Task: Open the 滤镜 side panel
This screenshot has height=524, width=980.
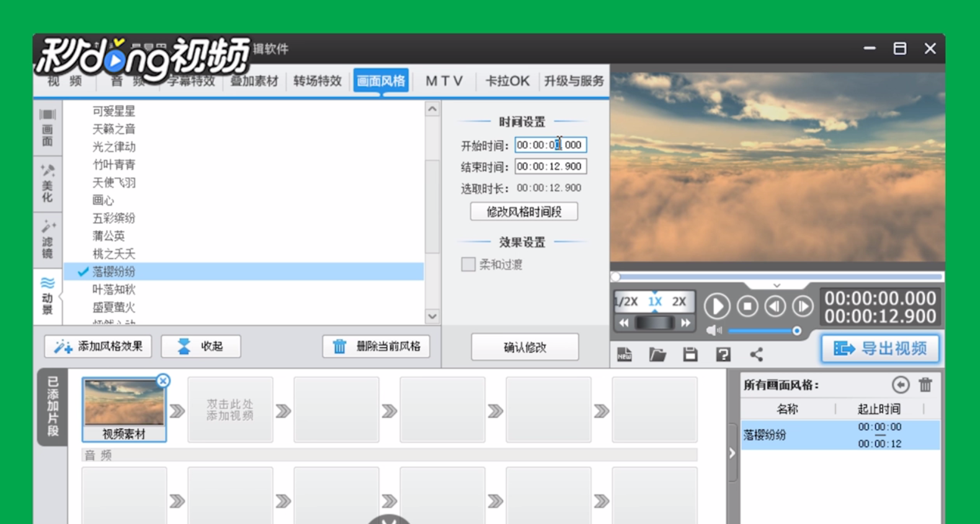Action: click(x=48, y=239)
